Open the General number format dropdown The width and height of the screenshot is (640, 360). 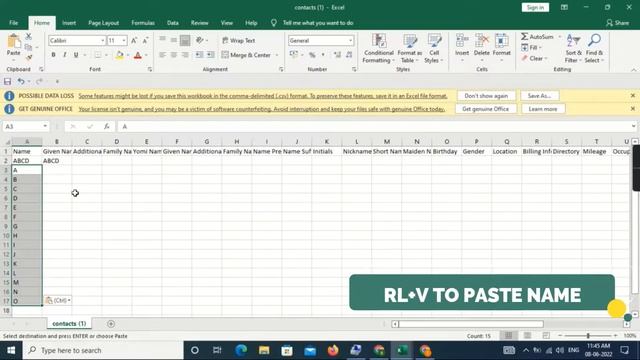click(350, 40)
